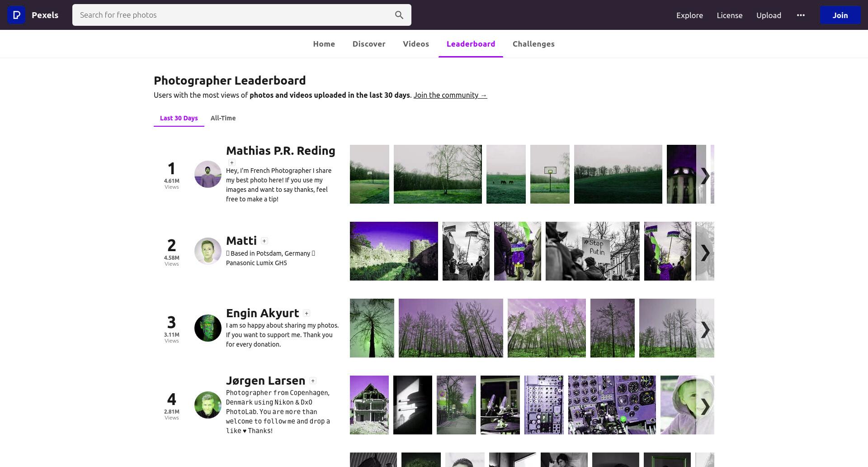Screen dimensions: 868x467
Task: Open the ruined house photo by Jørgen Larsen
Action: click(369, 405)
